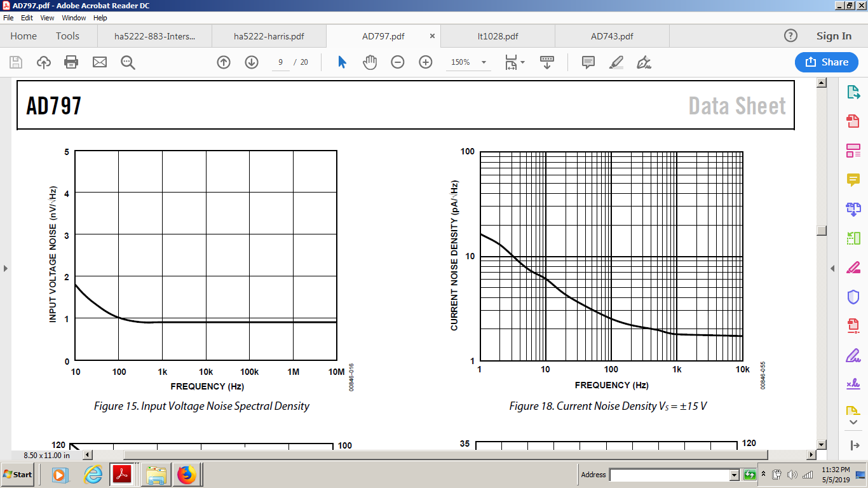
Task: Collapse tools sidebar with bottom arrow-bar icon
Action: point(853,445)
